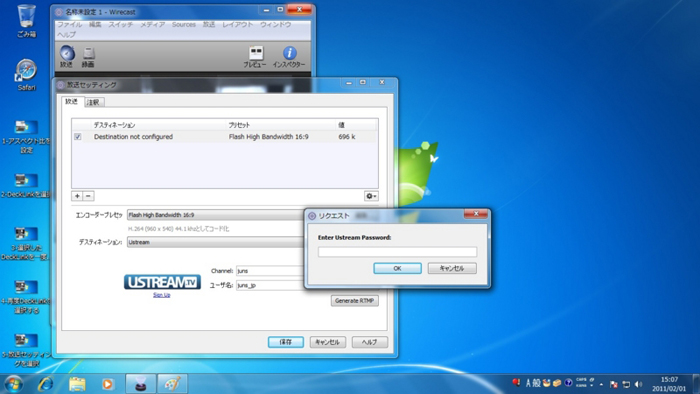
Task: Open Windows Media Player taskbar icon
Action: point(107,384)
